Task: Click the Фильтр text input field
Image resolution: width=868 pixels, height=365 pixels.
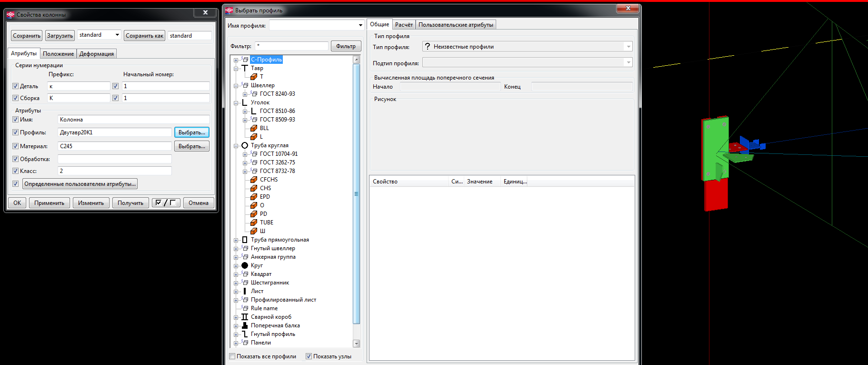Action: click(x=291, y=46)
